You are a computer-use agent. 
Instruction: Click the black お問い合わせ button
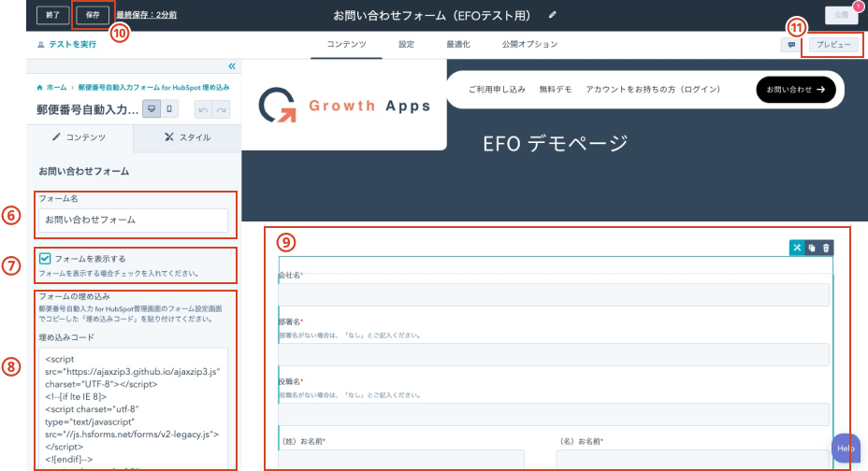click(x=795, y=89)
